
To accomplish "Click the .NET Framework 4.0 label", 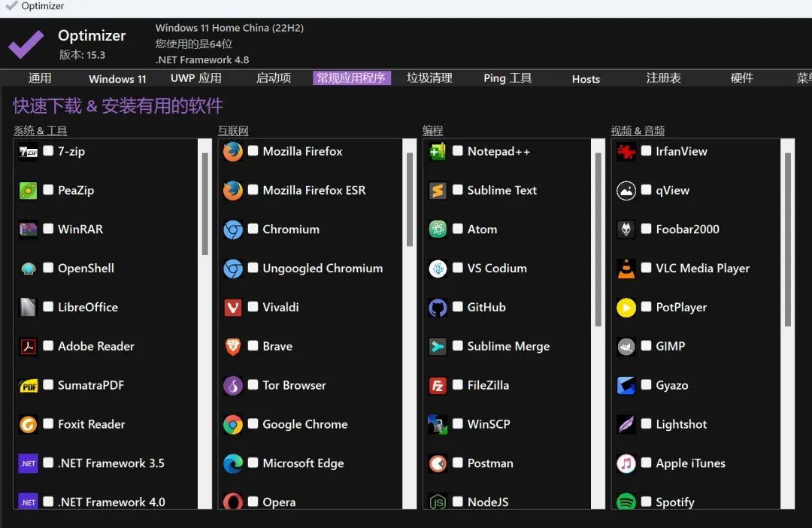I will click(x=111, y=502).
